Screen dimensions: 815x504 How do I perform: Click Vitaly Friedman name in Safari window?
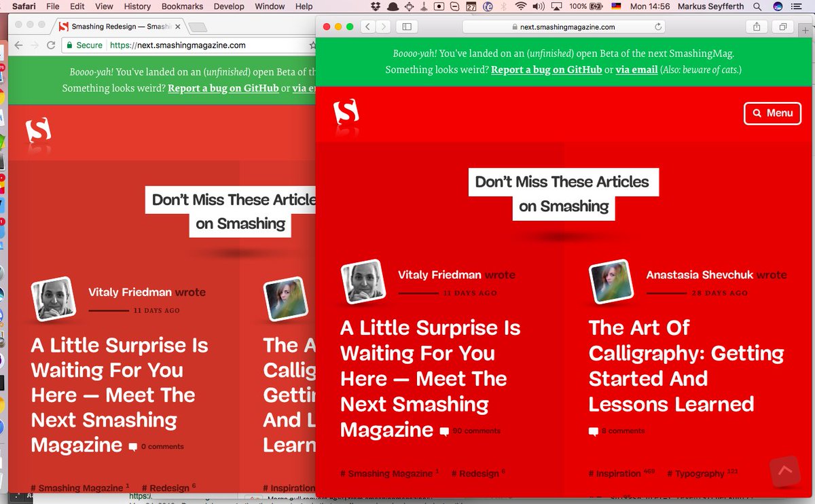pyautogui.click(x=439, y=275)
